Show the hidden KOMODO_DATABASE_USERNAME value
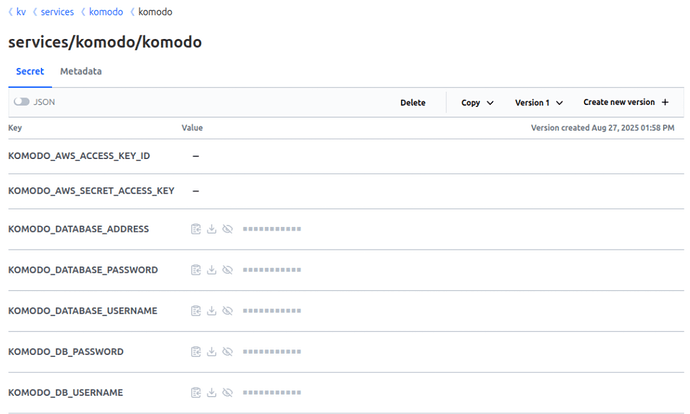Viewport: 690px width, 414px height. 227,311
